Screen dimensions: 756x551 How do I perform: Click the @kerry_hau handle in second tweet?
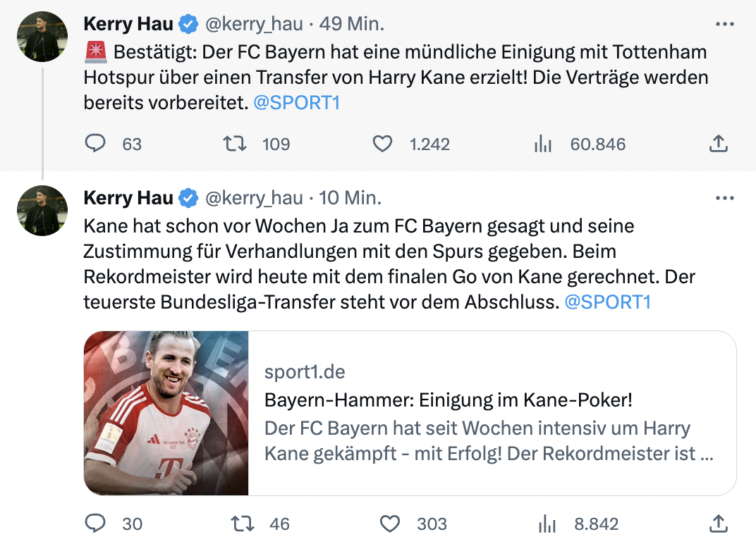[253, 198]
